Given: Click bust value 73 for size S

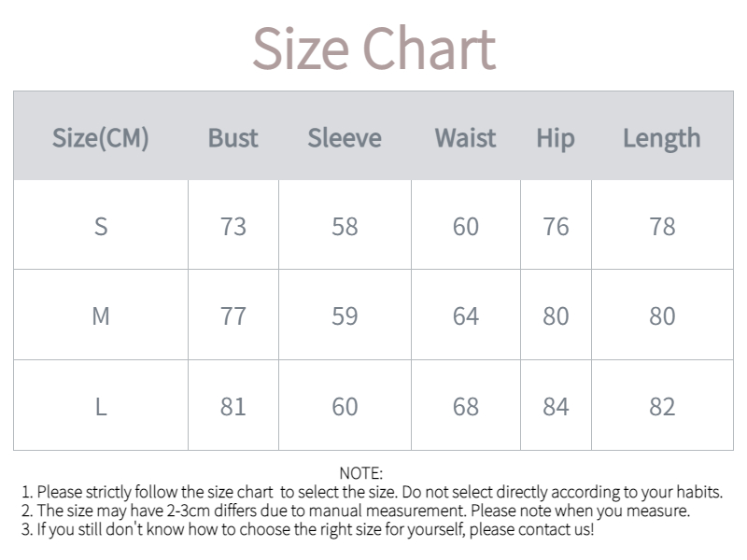Looking at the screenshot, I should [233, 226].
